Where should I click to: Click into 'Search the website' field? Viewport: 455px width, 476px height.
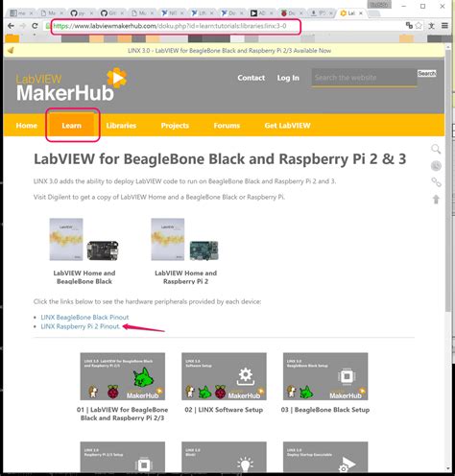point(364,78)
